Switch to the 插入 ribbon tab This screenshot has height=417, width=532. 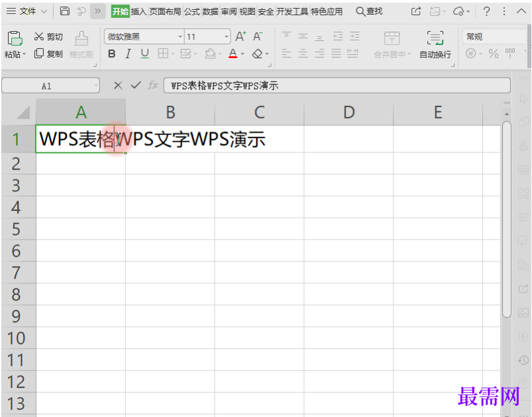click(138, 11)
